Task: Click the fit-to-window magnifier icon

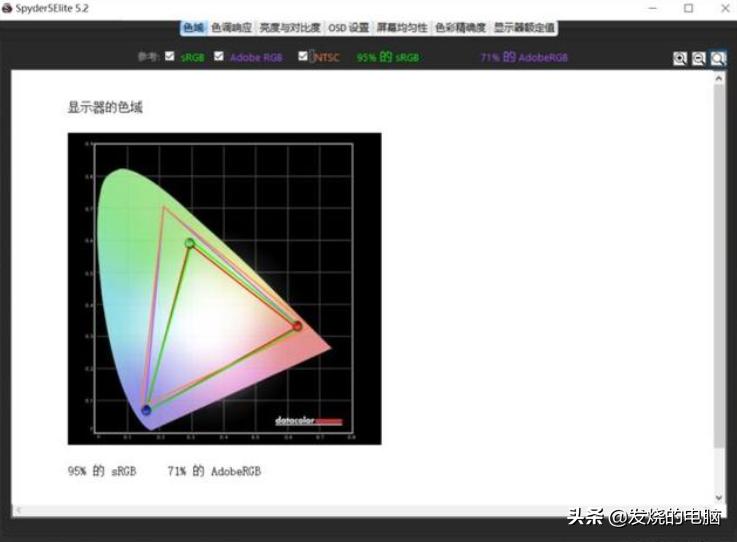Action: tap(718, 59)
